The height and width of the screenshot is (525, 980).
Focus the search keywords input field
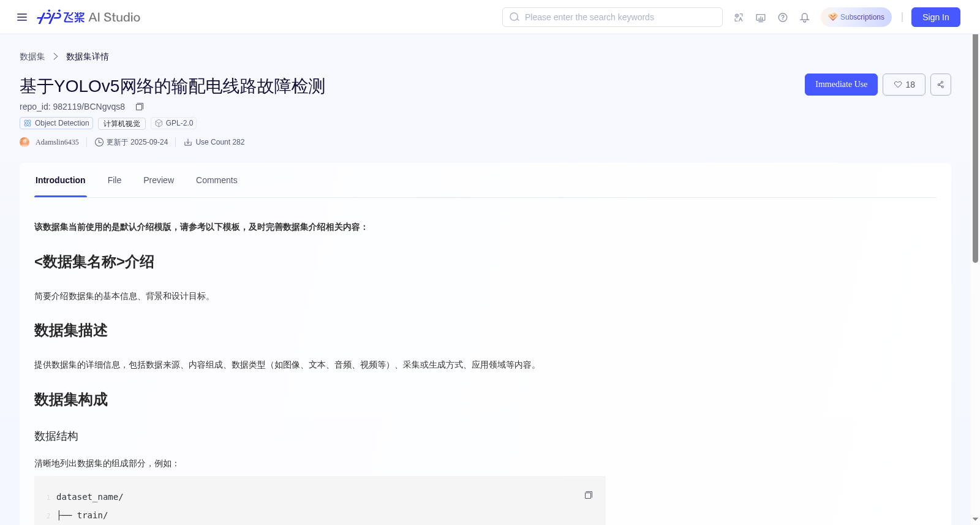[612, 17]
